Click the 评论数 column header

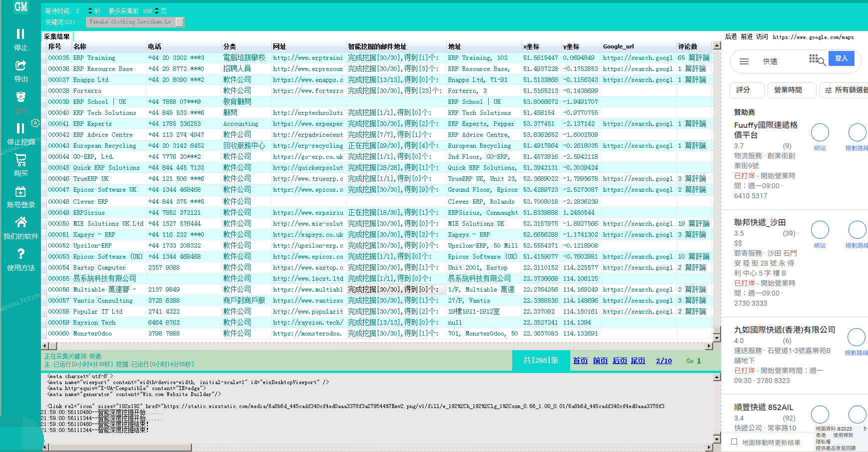click(x=694, y=46)
